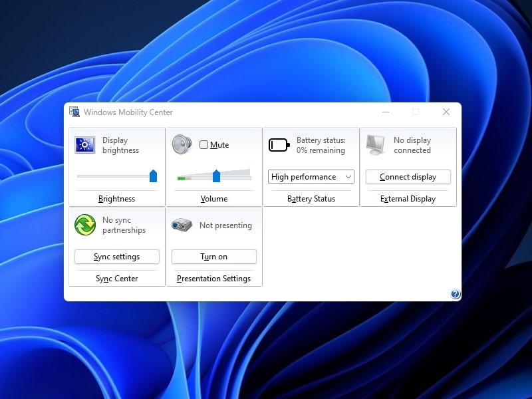Image resolution: width=532 pixels, height=399 pixels.
Task: Click the 'Not presenting' text
Action: tap(225, 225)
